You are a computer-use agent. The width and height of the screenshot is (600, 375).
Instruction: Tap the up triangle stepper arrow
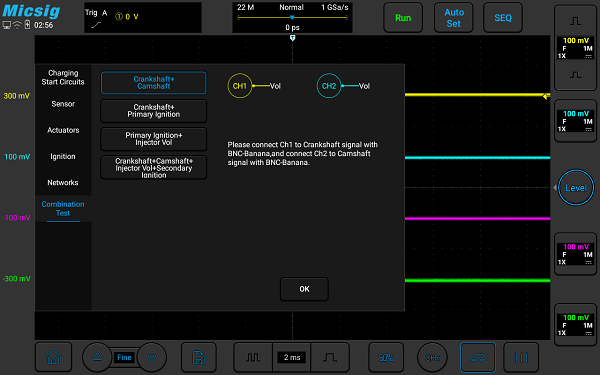97,357
